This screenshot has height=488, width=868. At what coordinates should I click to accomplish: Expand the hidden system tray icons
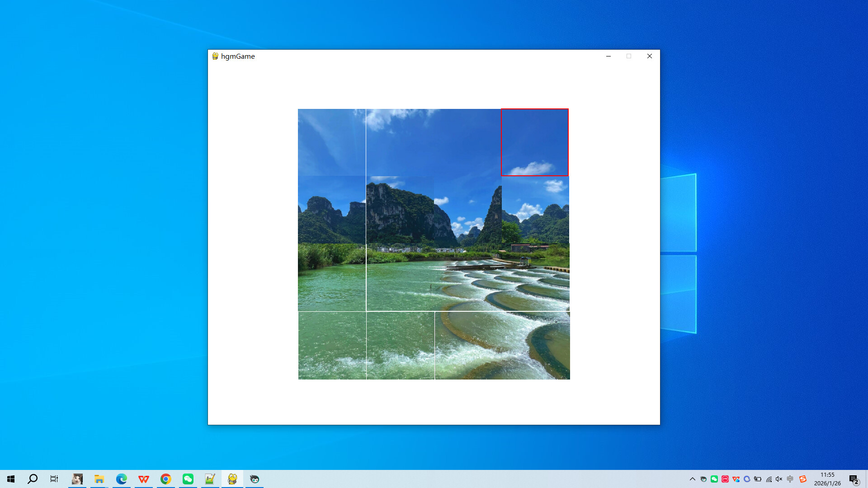tap(693, 479)
